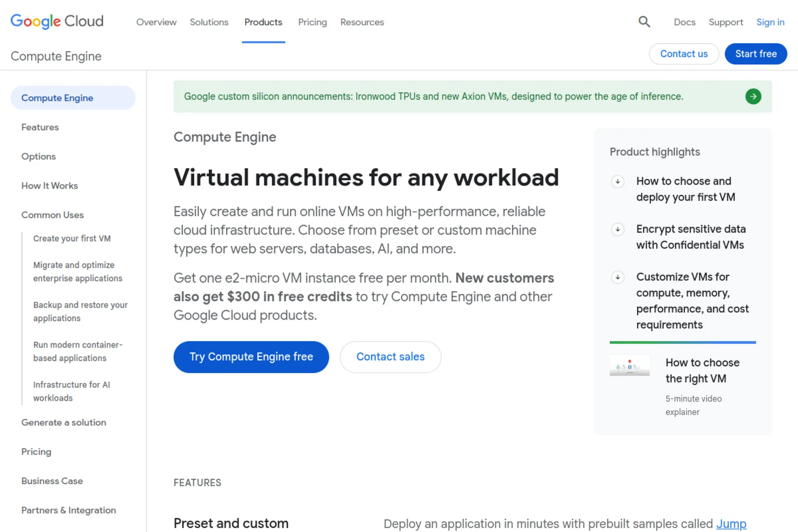Open the Features sidebar section
This screenshot has height=532, width=798.
coord(40,127)
